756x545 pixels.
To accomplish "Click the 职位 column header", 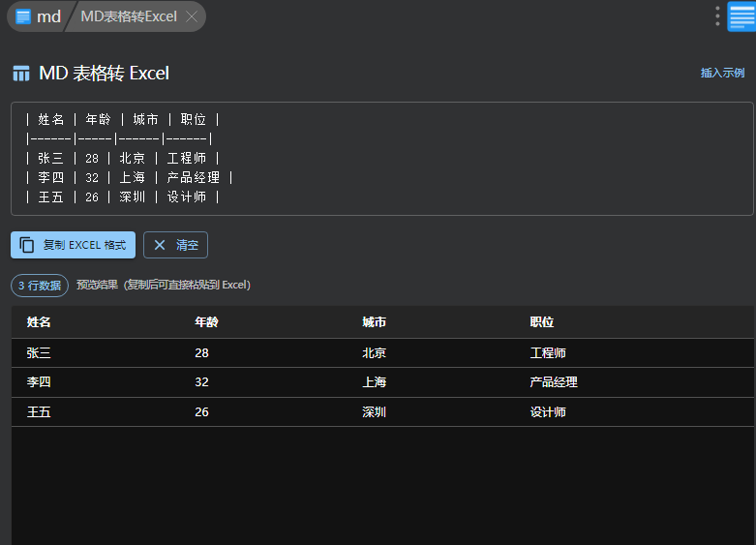I will (542, 322).
